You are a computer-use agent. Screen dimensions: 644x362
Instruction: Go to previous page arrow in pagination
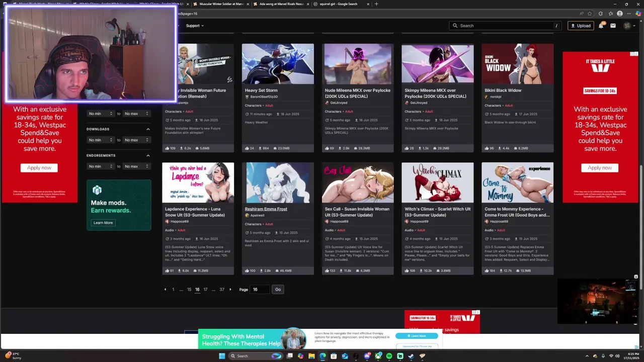click(x=165, y=290)
